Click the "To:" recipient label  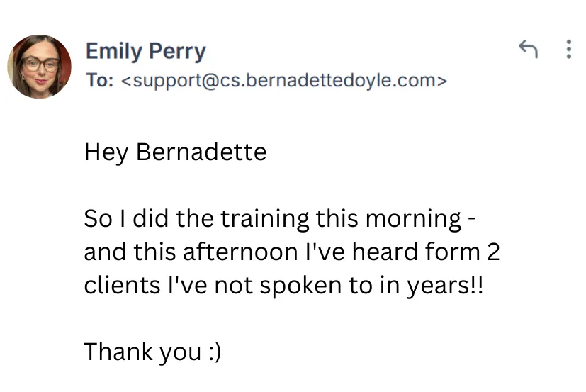[99, 80]
